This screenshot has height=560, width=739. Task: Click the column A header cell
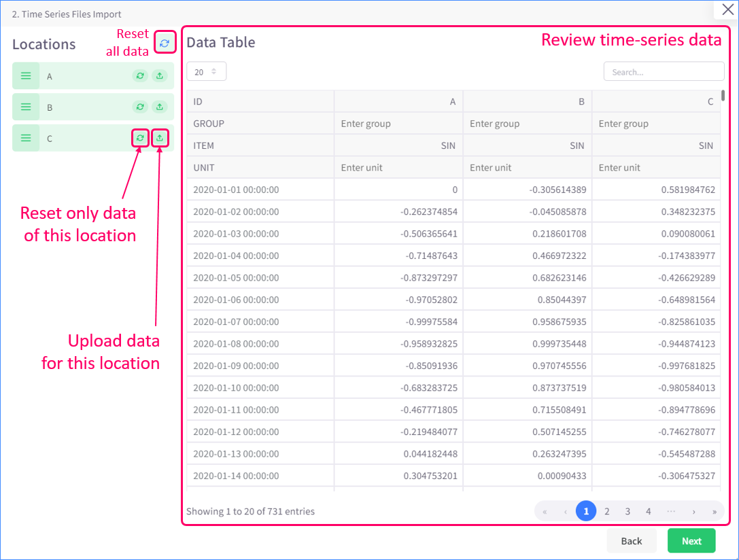(398, 101)
